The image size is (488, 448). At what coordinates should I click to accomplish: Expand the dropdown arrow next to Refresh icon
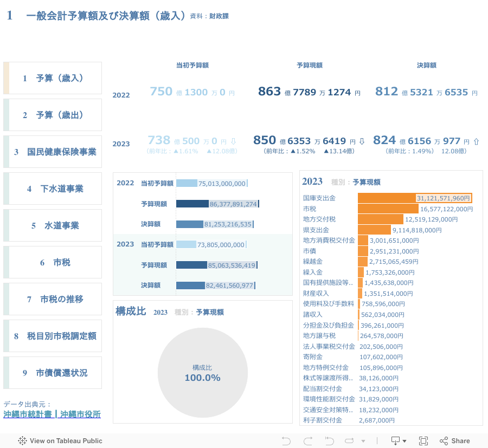(x=363, y=440)
